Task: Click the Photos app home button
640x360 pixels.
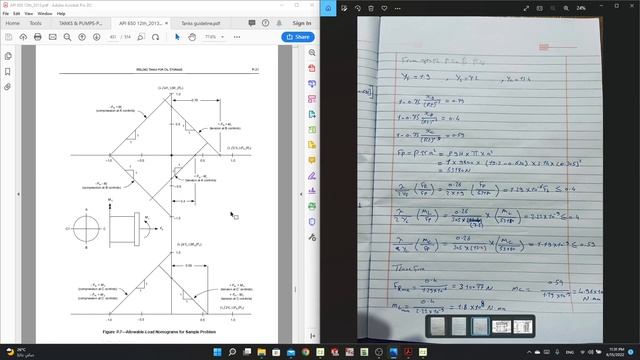Action: click(x=328, y=8)
